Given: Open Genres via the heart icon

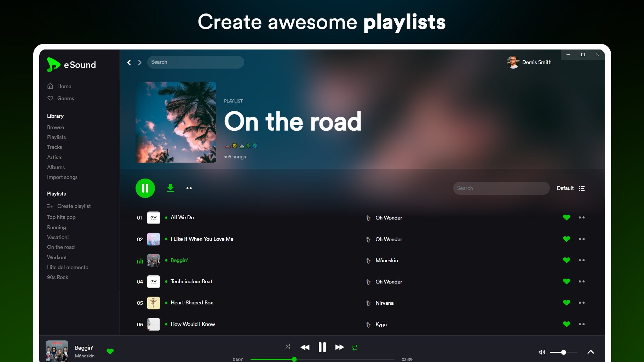Looking at the screenshot, I should coord(50,98).
